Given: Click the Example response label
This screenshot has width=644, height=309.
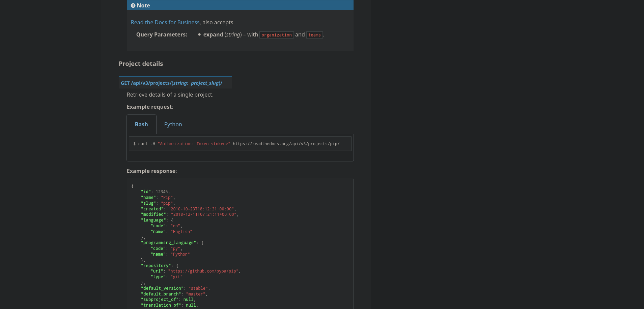Looking at the screenshot, I should point(151,171).
